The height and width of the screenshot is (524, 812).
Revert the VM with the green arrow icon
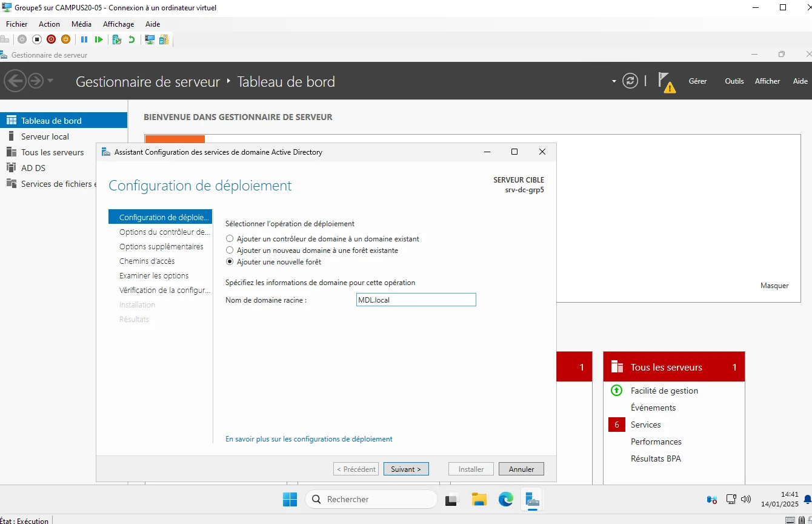131,39
